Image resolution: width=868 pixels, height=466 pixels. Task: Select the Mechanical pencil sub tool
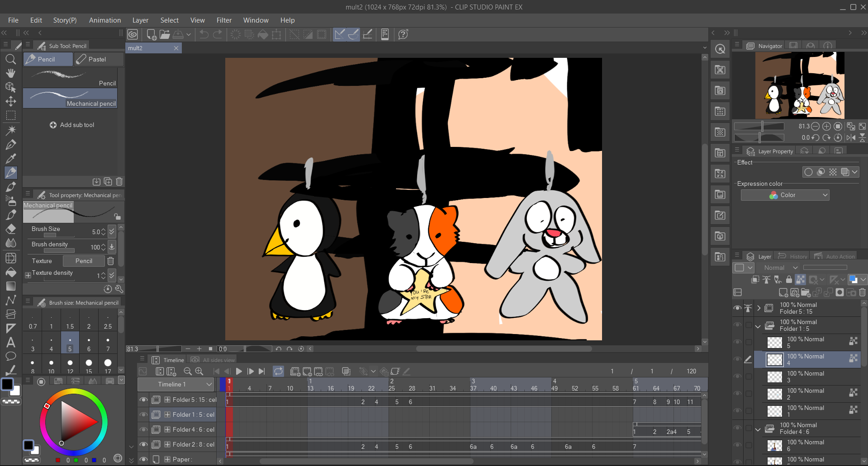pyautogui.click(x=70, y=98)
